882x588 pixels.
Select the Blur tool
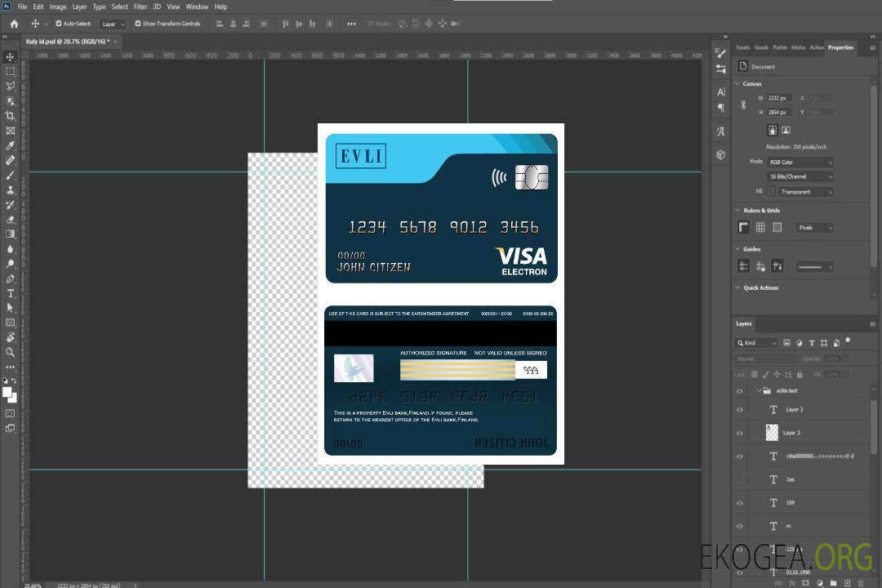[x=10, y=249]
